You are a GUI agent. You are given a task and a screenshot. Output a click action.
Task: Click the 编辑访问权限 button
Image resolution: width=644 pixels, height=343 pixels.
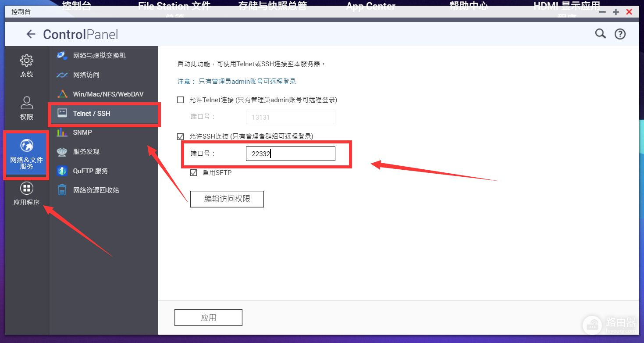point(227,199)
